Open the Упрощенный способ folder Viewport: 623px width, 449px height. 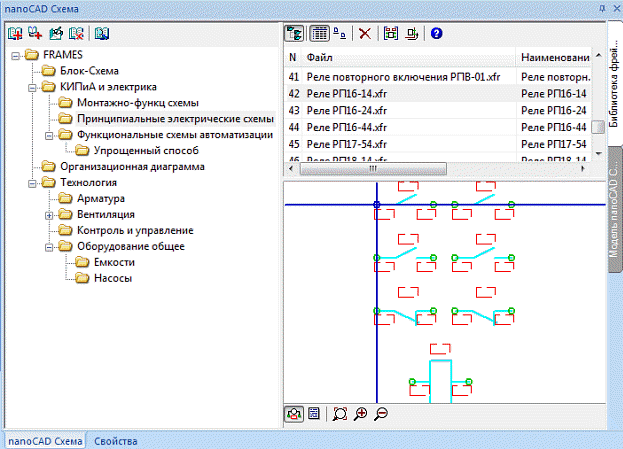146,151
